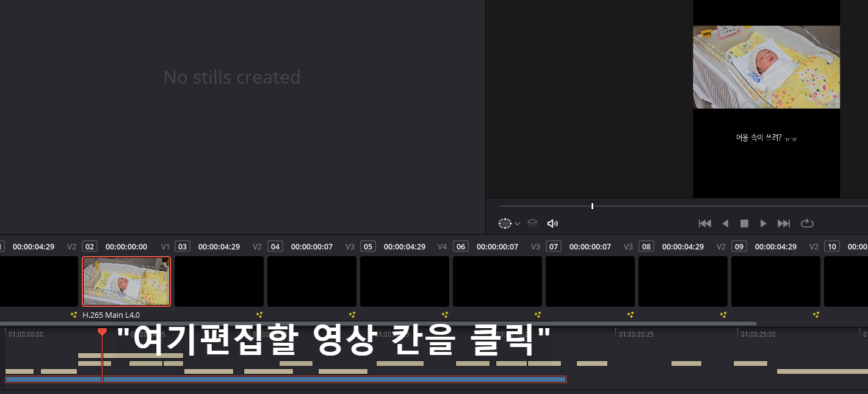Screen dimensions: 868x394
Task: Click the clip number badge 04
Action: [x=275, y=246]
